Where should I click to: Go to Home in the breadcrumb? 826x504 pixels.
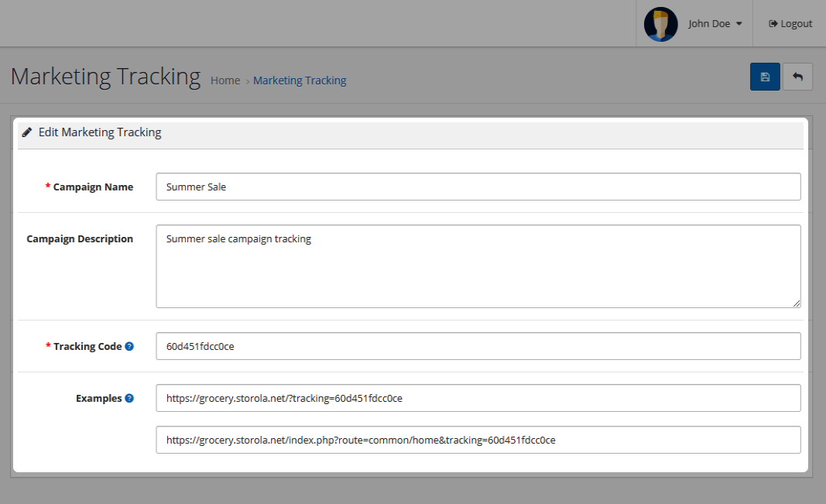click(x=225, y=81)
